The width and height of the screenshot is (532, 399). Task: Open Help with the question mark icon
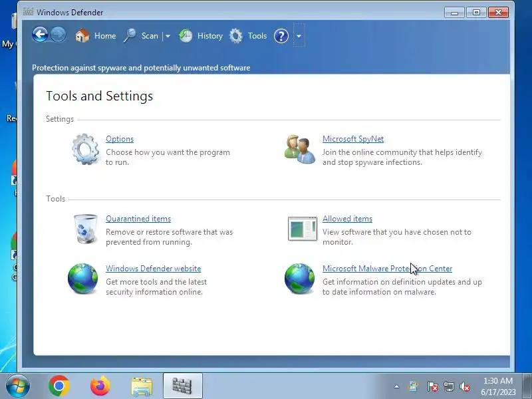point(281,36)
